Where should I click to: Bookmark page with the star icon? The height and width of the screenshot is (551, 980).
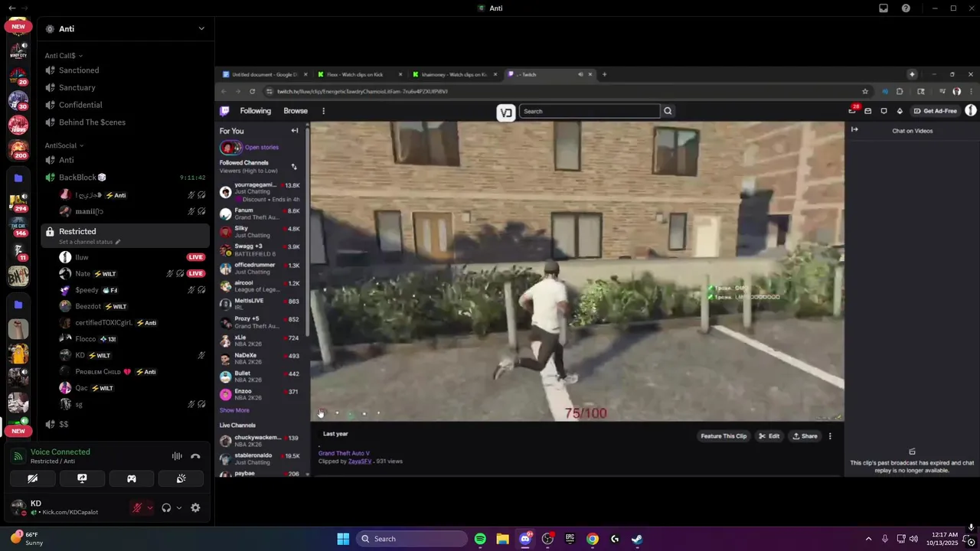pyautogui.click(x=865, y=91)
